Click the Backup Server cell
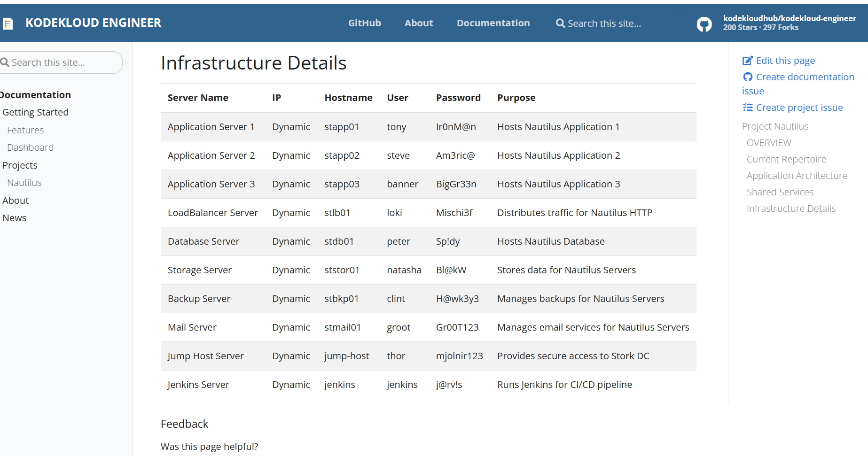Viewport: 868px width, 456px height. point(199,299)
